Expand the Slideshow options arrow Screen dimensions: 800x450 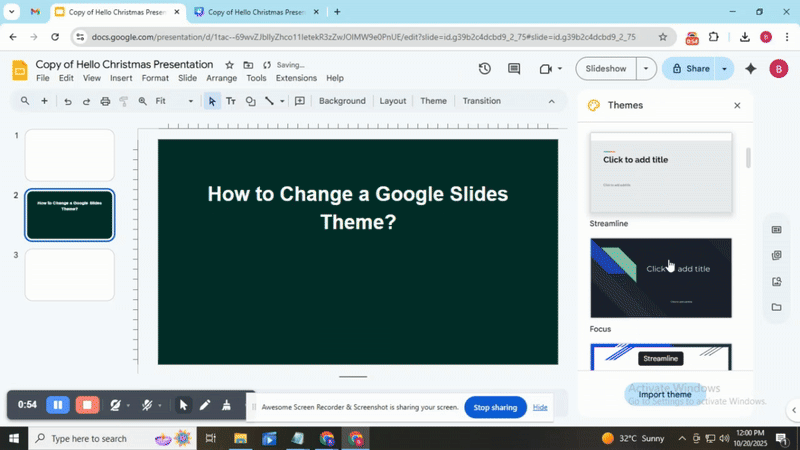(x=646, y=69)
